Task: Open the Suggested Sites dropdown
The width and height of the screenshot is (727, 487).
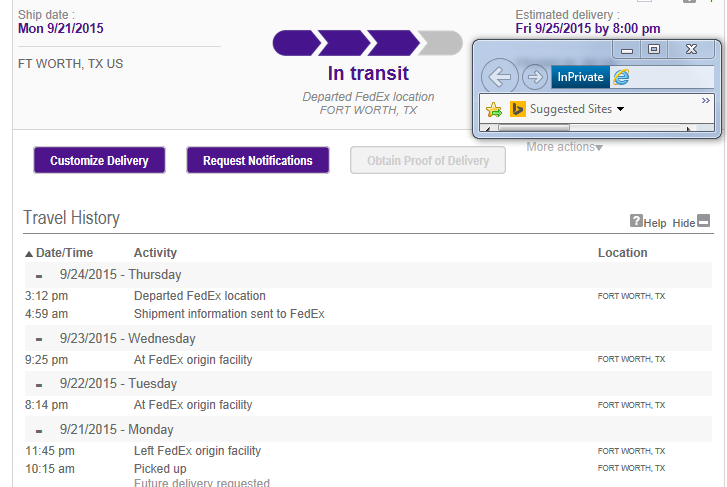Action: point(620,109)
